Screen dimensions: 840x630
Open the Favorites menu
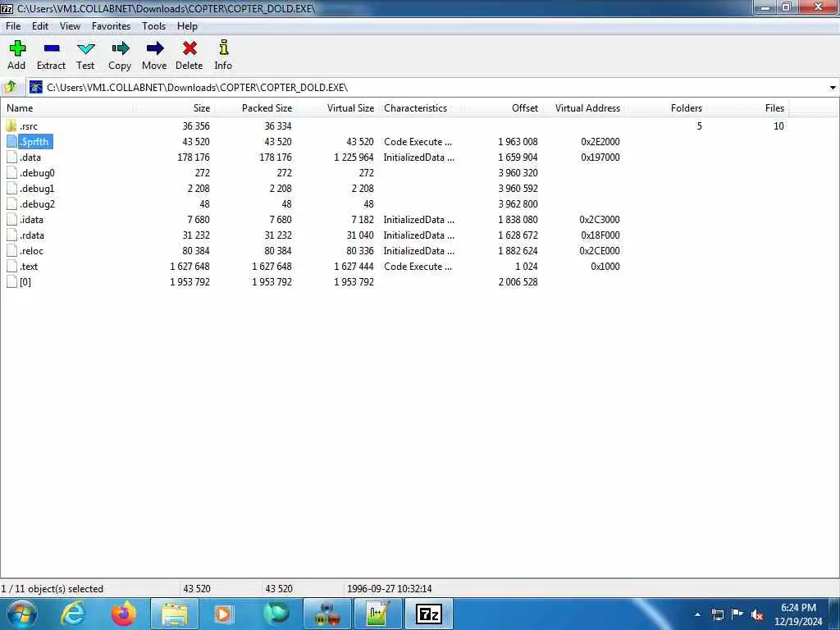pos(111,25)
